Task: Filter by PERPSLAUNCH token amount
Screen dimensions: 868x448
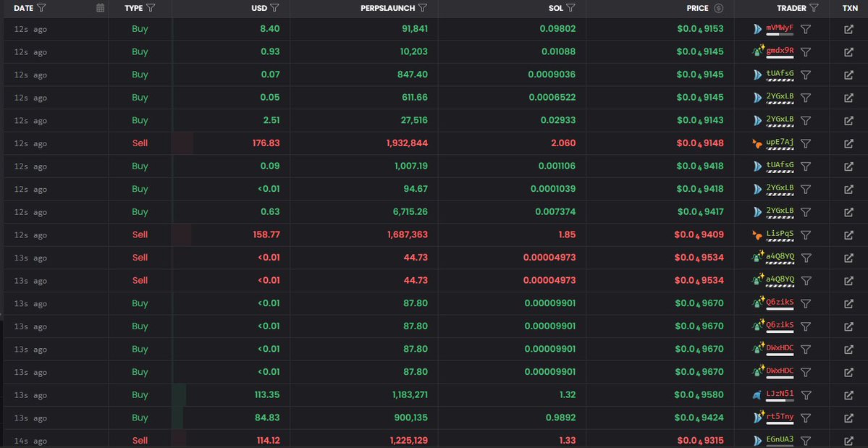Action: (423, 8)
